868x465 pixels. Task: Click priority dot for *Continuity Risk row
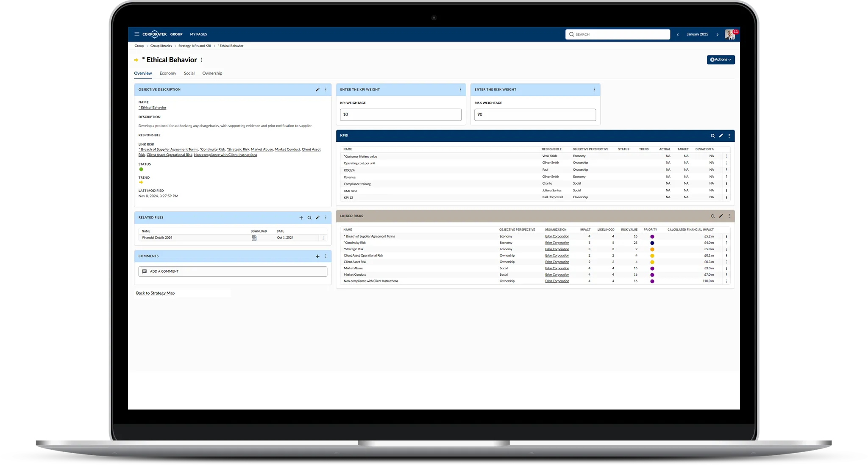652,243
